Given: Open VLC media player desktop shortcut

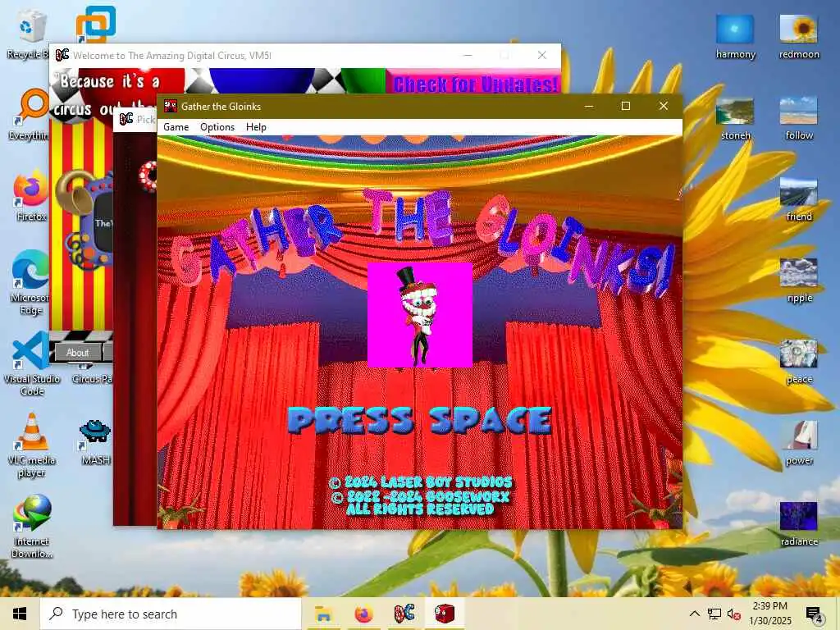Looking at the screenshot, I should click(32, 445).
